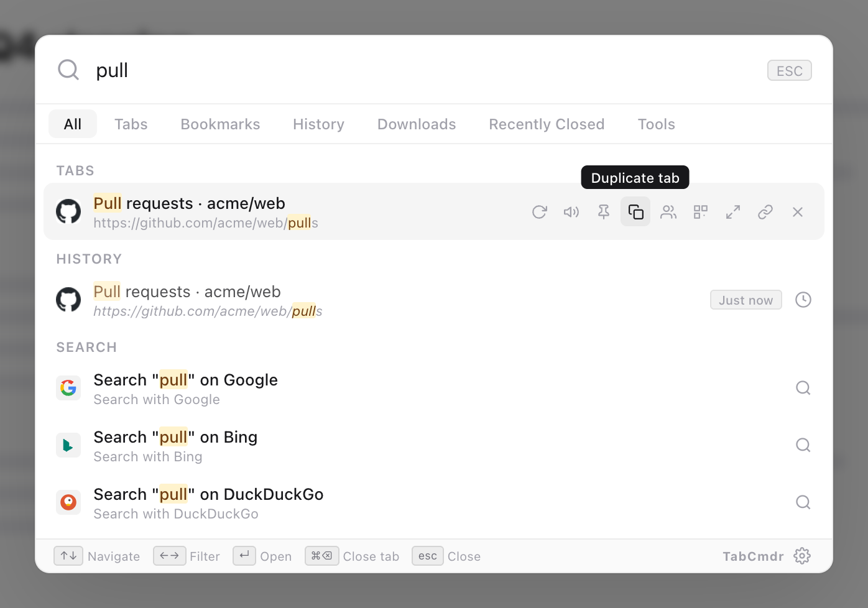Click the esc key hint in footer
The width and height of the screenshot is (868, 608).
tap(428, 556)
